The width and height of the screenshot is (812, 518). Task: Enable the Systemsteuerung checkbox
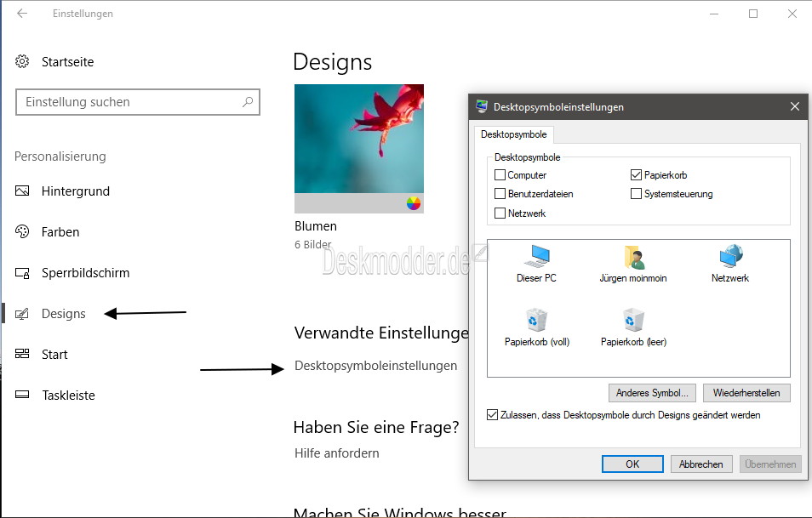point(636,194)
